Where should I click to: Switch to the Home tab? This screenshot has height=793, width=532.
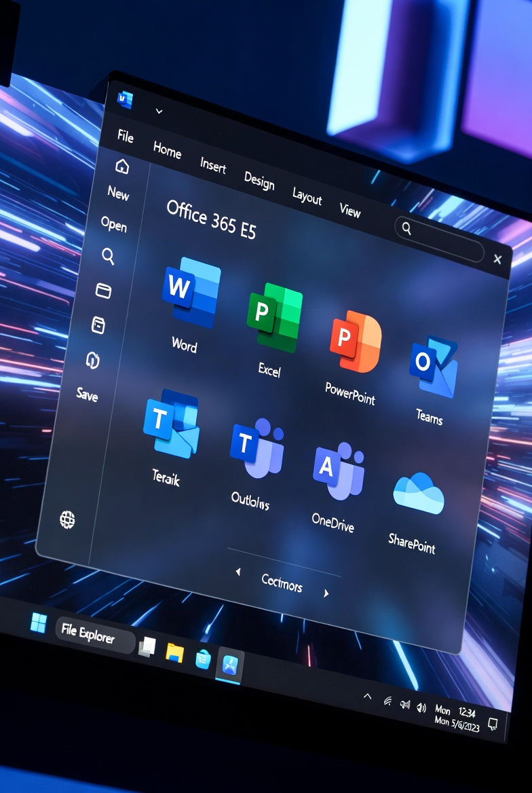(x=168, y=149)
